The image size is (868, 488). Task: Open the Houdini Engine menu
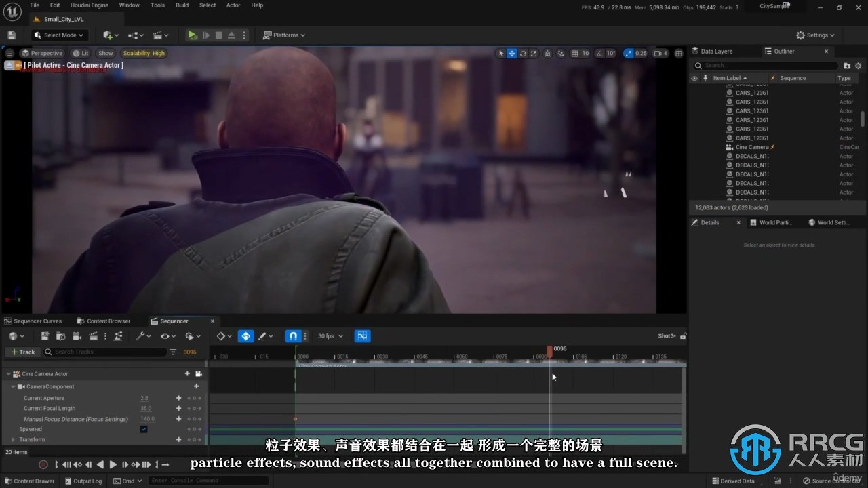coord(90,5)
